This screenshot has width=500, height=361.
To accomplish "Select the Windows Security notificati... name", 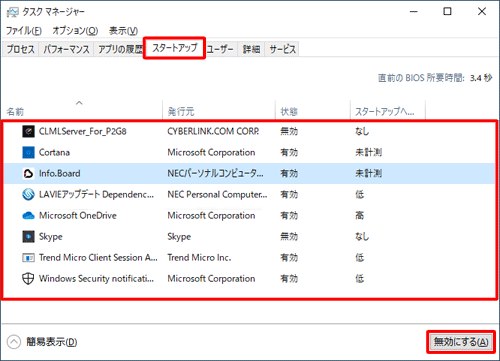I will point(96,279).
